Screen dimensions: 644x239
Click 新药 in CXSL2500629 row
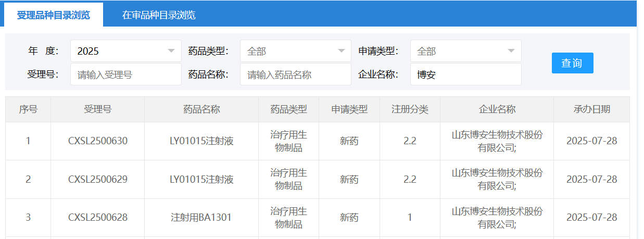point(349,180)
